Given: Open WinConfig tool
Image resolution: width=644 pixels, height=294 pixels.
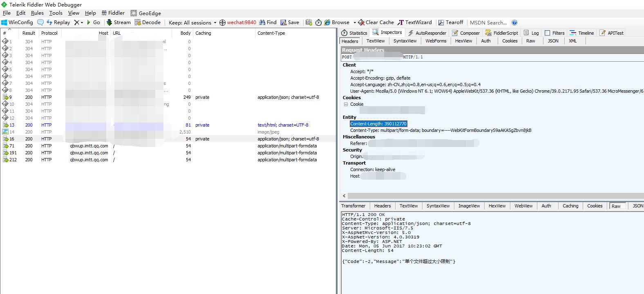Looking at the screenshot, I should click(17, 22).
